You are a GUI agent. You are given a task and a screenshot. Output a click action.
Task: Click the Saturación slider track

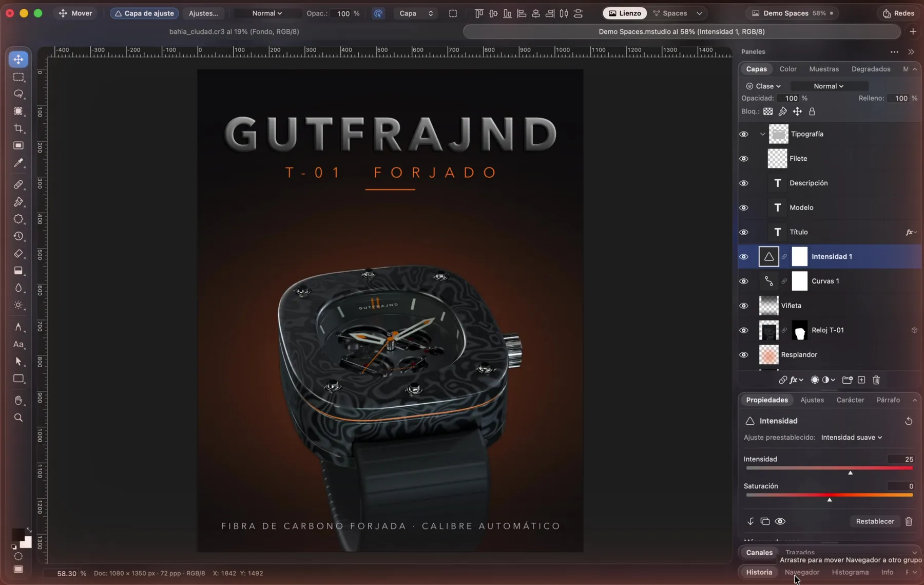point(829,495)
